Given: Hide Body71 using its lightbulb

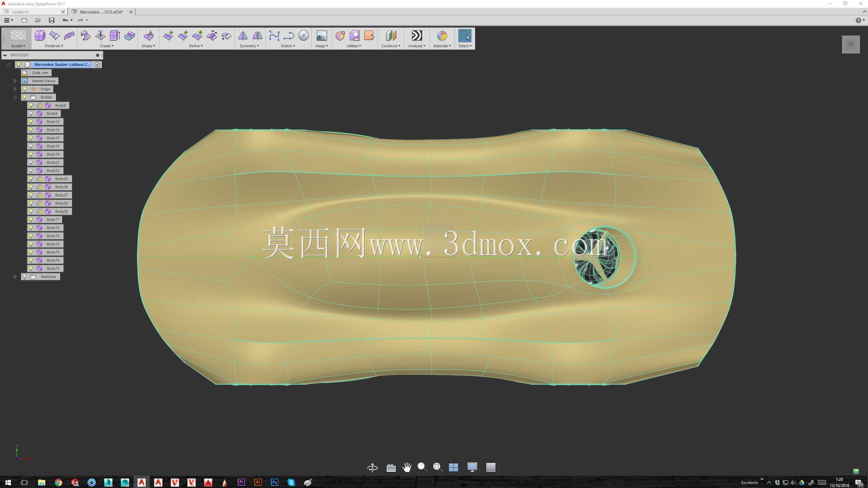Looking at the screenshot, I should tap(31, 220).
